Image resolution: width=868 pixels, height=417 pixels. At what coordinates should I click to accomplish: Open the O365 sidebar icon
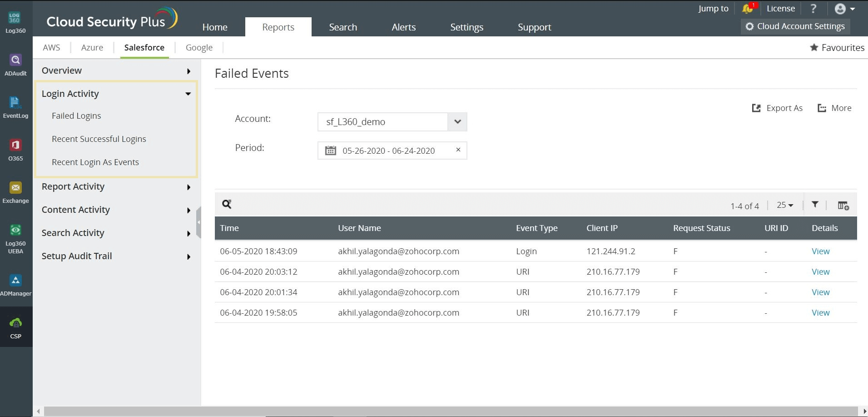[15, 151]
